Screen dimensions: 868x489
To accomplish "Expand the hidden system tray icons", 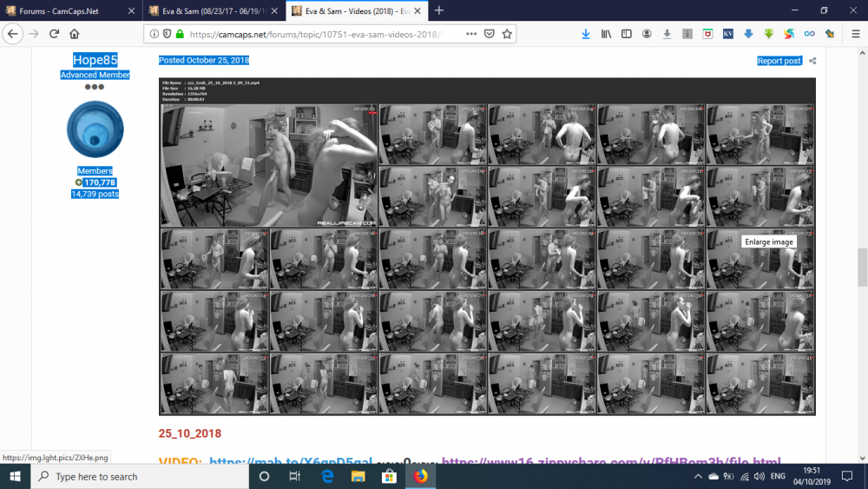I will click(696, 477).
